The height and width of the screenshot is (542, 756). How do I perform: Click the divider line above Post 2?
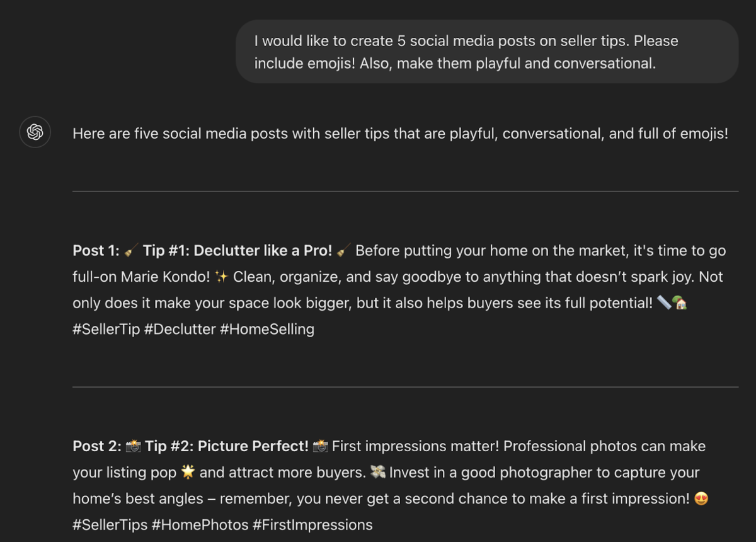click(405, 387)
